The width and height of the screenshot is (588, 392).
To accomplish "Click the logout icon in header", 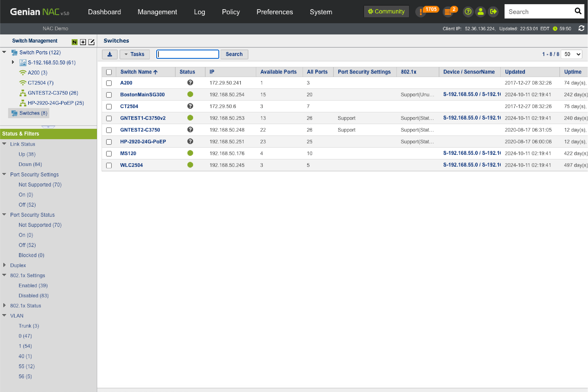I will (x=493, y=12).
